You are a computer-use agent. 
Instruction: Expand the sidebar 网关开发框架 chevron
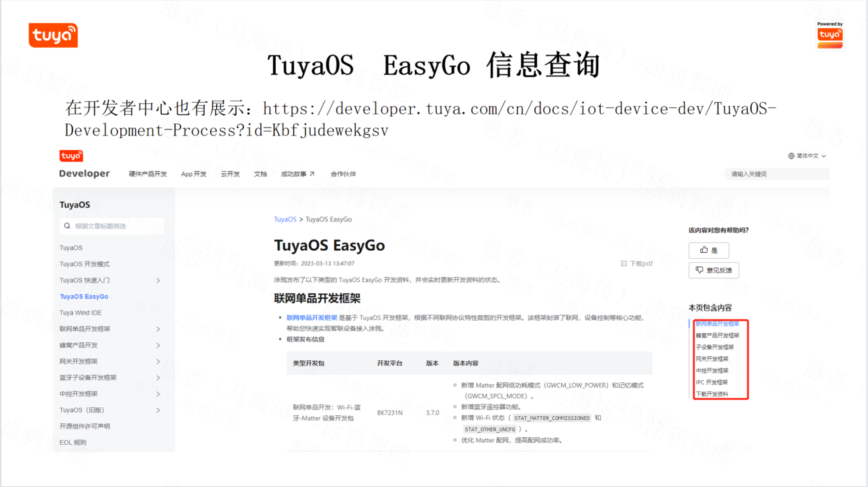[x=158, y=362]
